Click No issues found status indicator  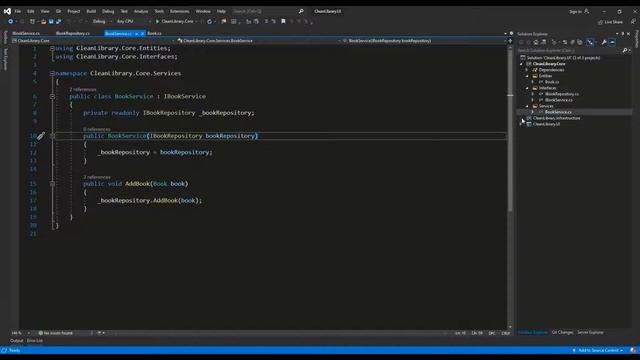56,333
